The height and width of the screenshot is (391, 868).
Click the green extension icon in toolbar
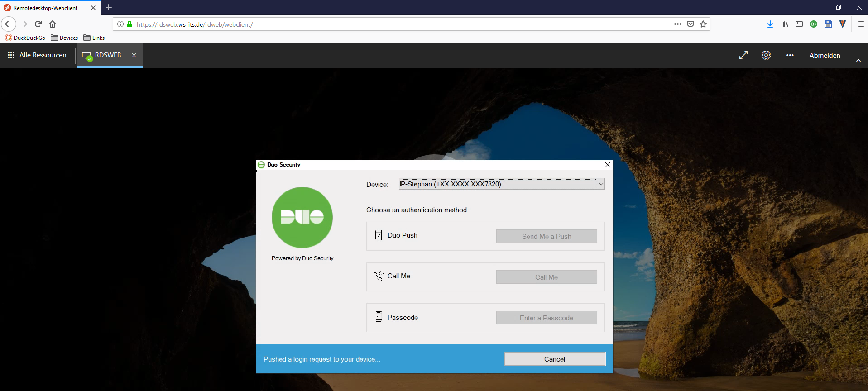point(814,24)
